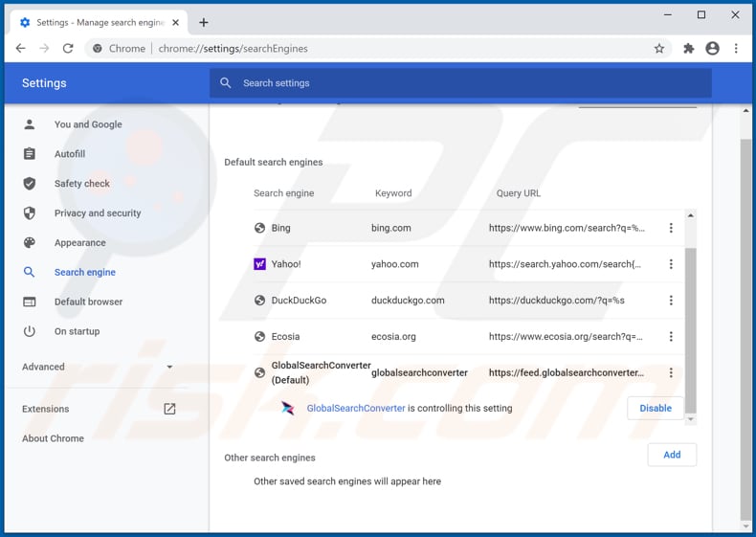This screenshot has height=537, width=756.
Task: Click the Ecosia engine name
Action: click(x=285, y=336)
